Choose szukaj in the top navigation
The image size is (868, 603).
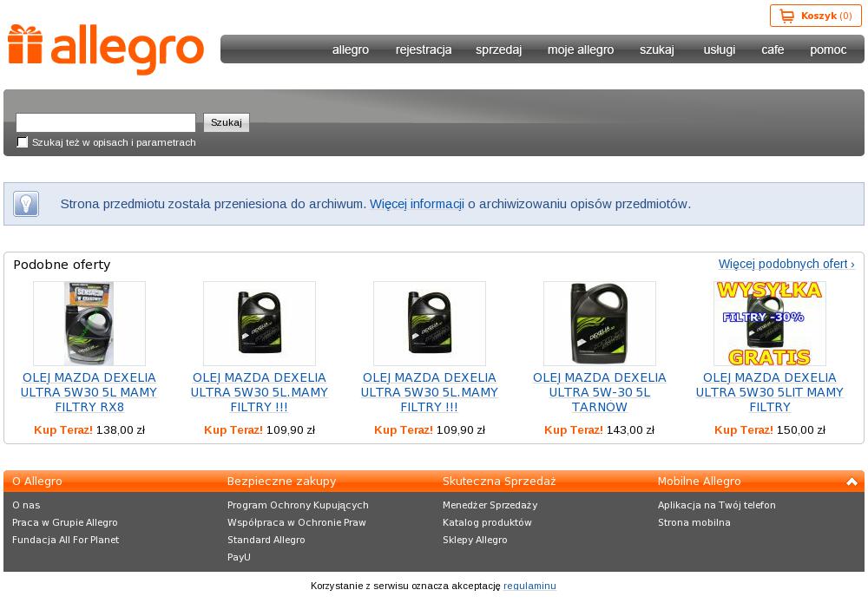656,49
